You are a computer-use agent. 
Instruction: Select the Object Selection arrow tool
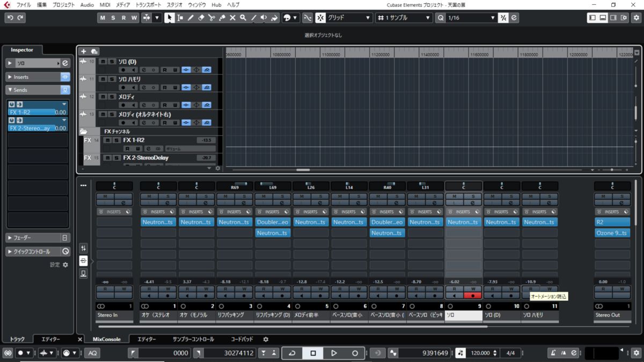pos(170,18)
